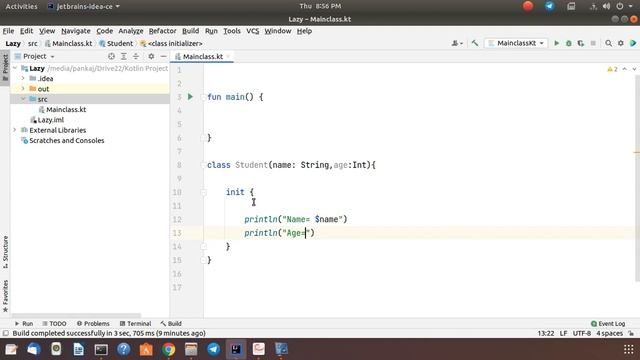The height and width of the screenshot is (360, 640).
Task: Hide the Project tool window
Action: click(x=163, y=56)
